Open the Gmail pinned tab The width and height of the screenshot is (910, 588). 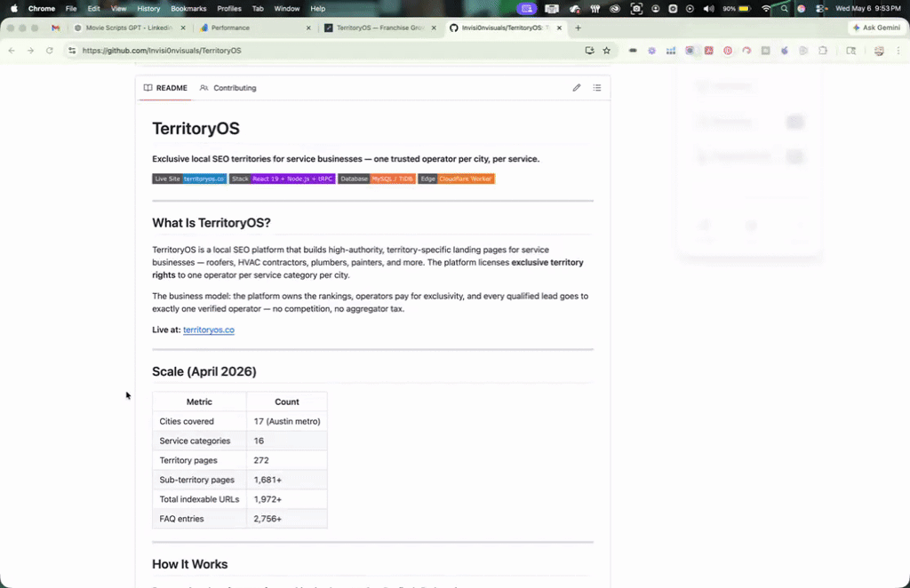pos(56,28)
